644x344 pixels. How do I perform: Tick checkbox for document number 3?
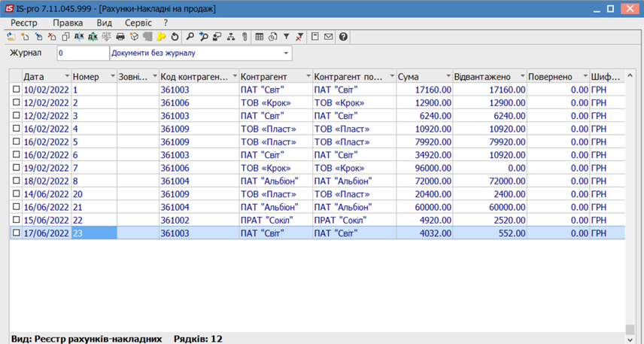coord(16,115)
